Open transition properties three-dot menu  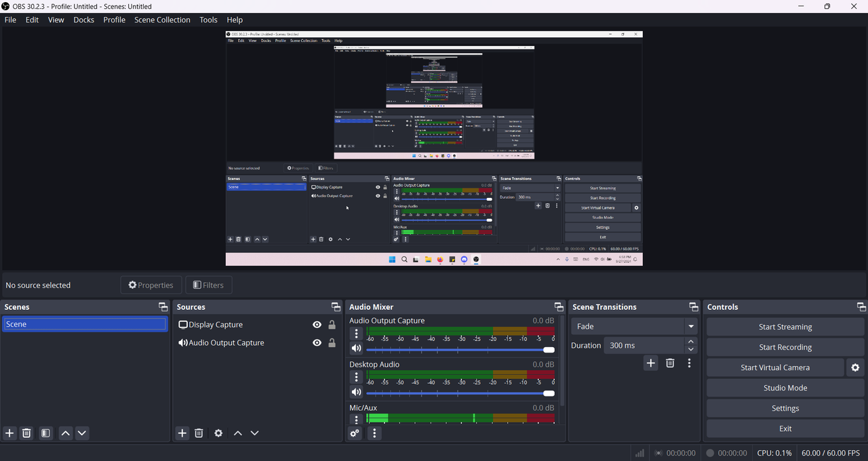[689, 363]
